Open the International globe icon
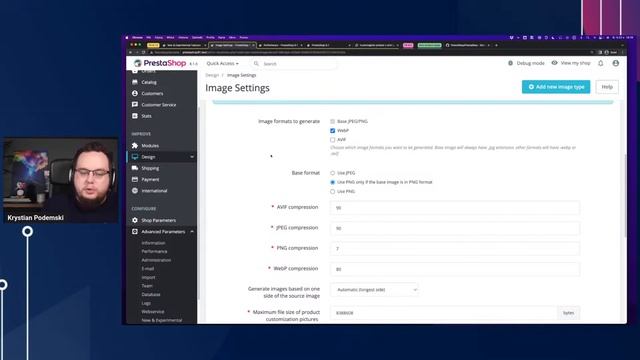This screenshot has width=640, height=360. click(135, 191)
